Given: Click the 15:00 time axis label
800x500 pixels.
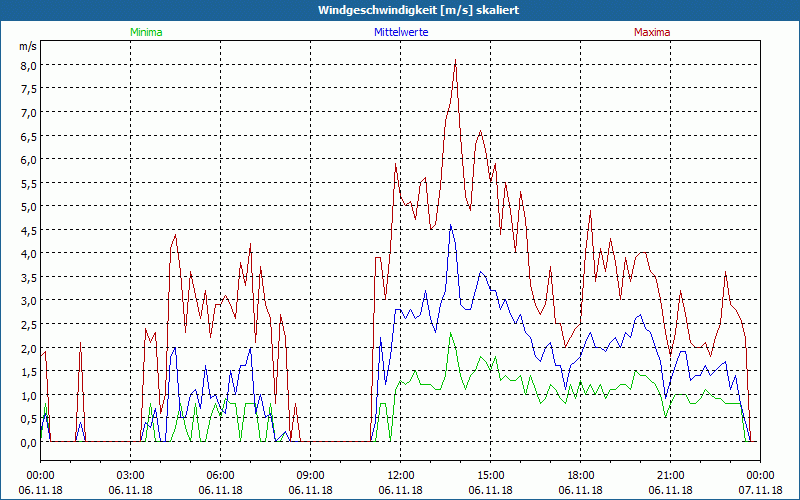Looking at the screenshot, I should (490, 476).
